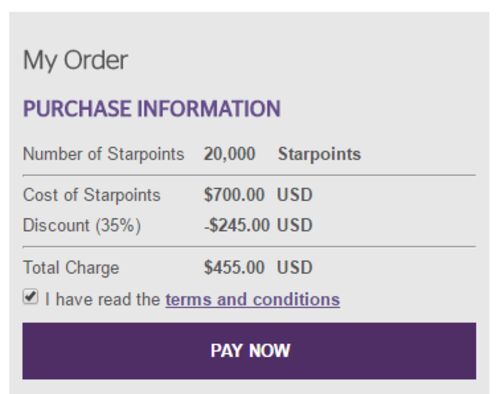Click the 'I have read the' text

tap(103, 299)
